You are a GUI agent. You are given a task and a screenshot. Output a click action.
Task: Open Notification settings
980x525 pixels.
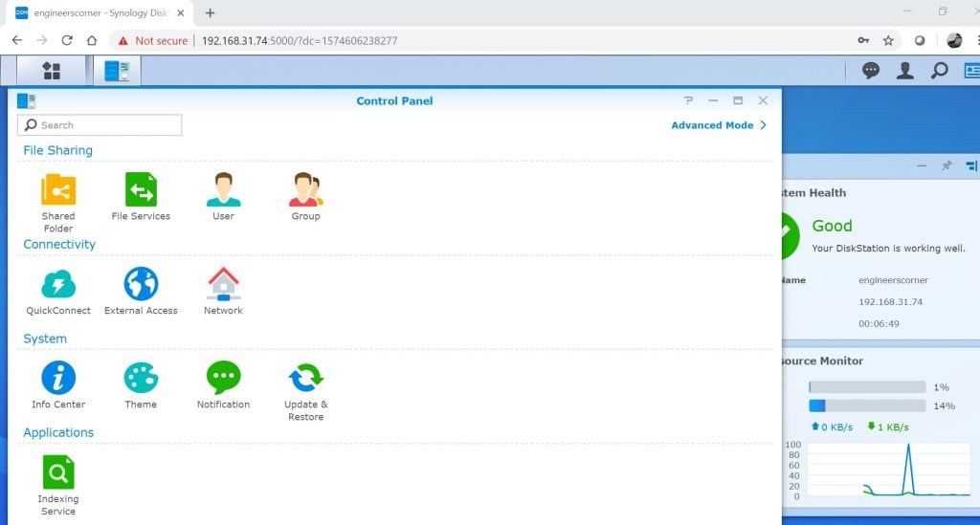tap(223, 385)
